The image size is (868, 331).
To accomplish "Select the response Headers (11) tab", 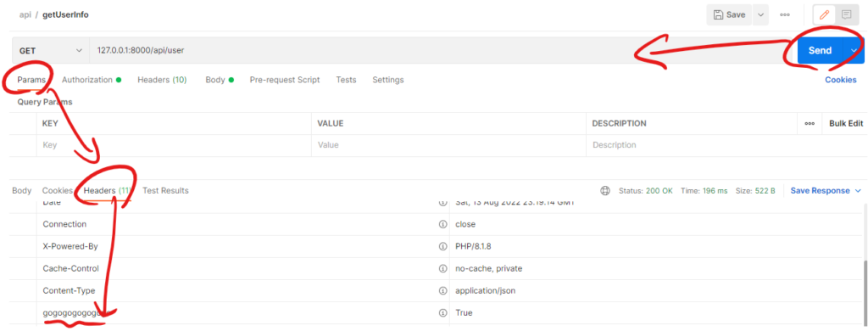I will (108, 191).
